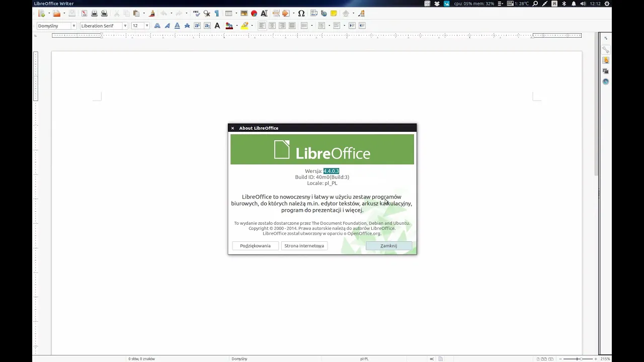Apply the yellow highlighting color swatch
Screen dimensions: 644x362
click(245, 26)
